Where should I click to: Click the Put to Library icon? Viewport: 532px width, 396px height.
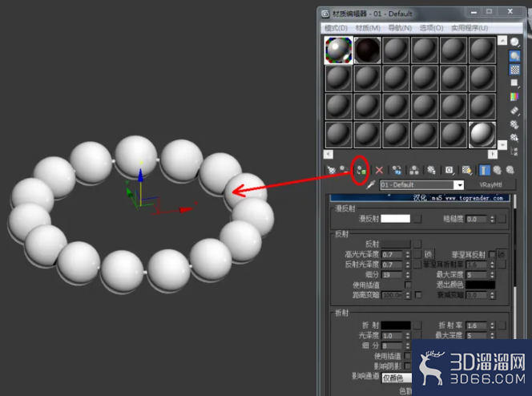[x=431, y=170]
